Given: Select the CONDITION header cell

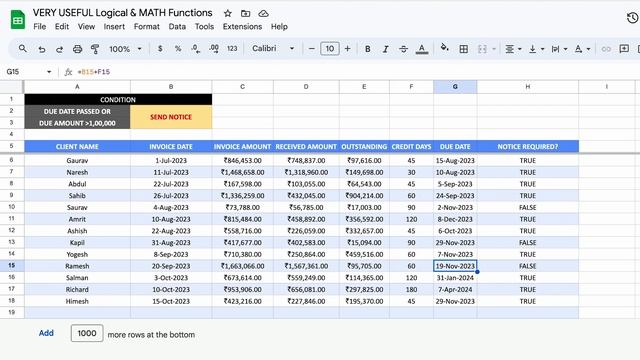Looking at the screenshot, I should click(118, 100).
